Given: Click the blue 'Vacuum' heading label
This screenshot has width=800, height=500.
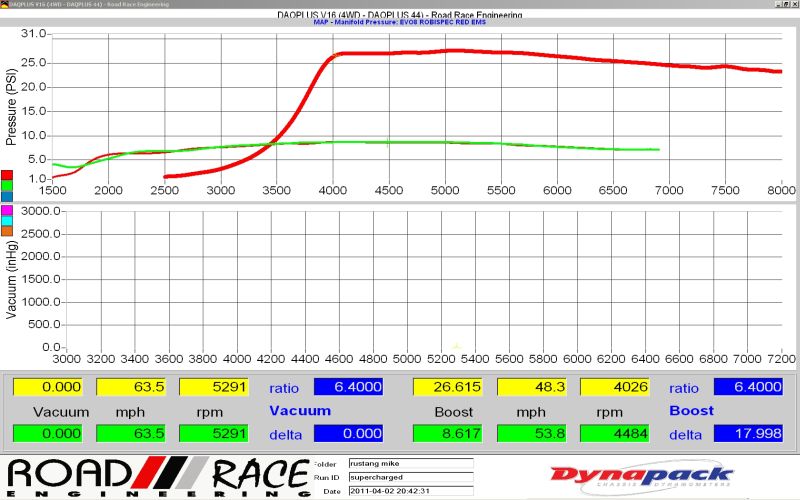Looking at the screenshot, I should coord(300,411).
